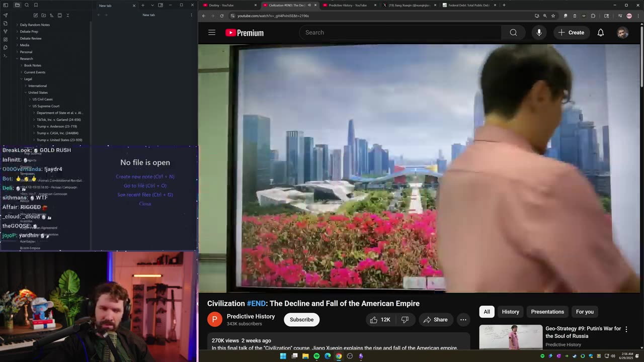Viewport: 644px width, 362px height.
Task: Toggle the Obsidian right sidebar icon
Action: 160,5
